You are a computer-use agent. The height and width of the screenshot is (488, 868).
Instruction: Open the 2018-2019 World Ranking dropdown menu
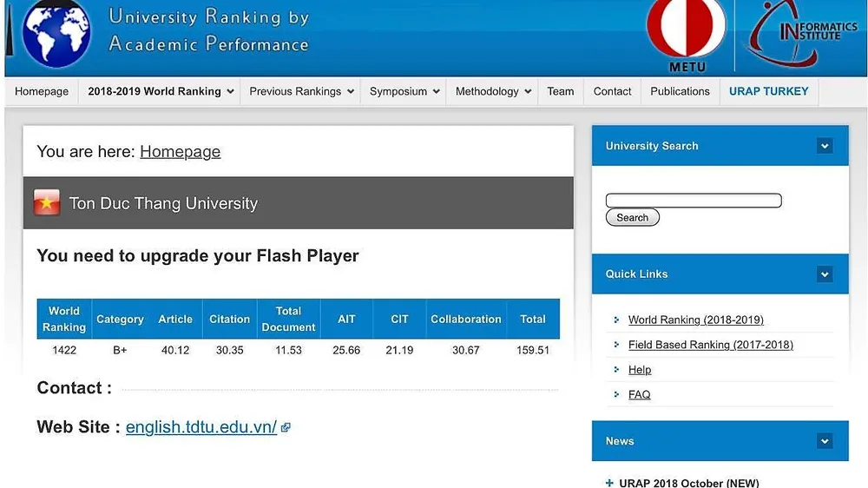[x=161, y=91]
